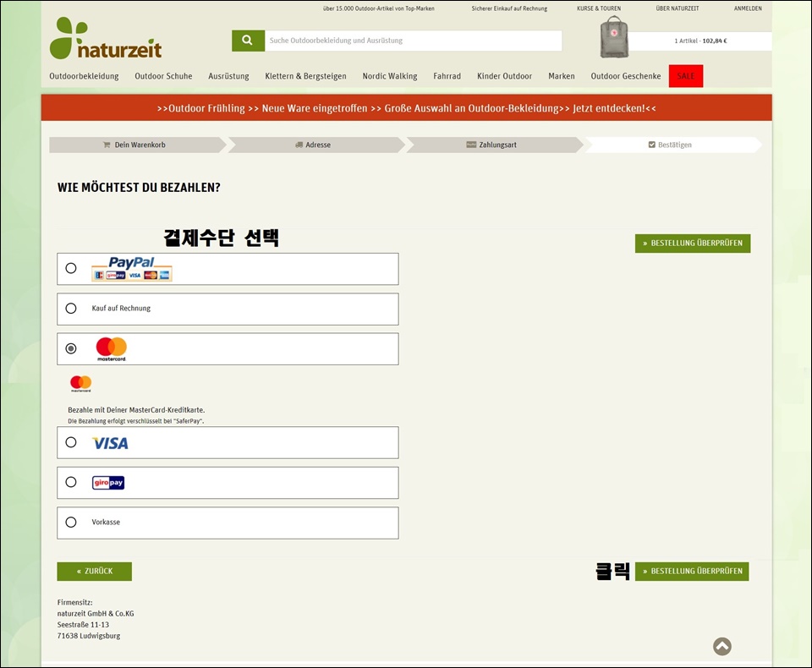Screen dimensions: 812x668
Task: Click the small Mastercard logo above the description
Action: [81, 384]
